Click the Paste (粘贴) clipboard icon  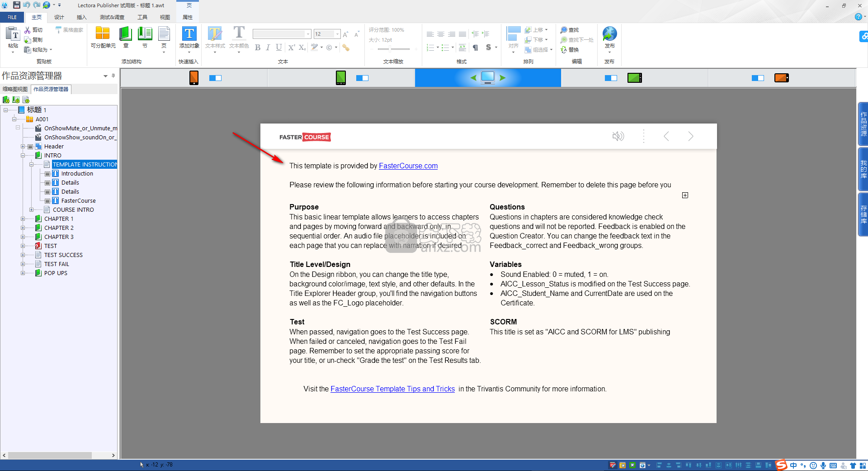pos(13,34)
